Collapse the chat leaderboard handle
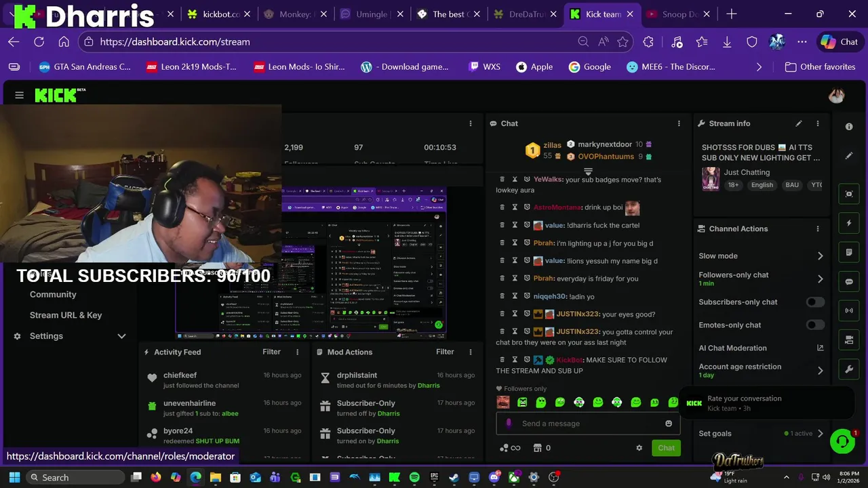 pos(588,171)
